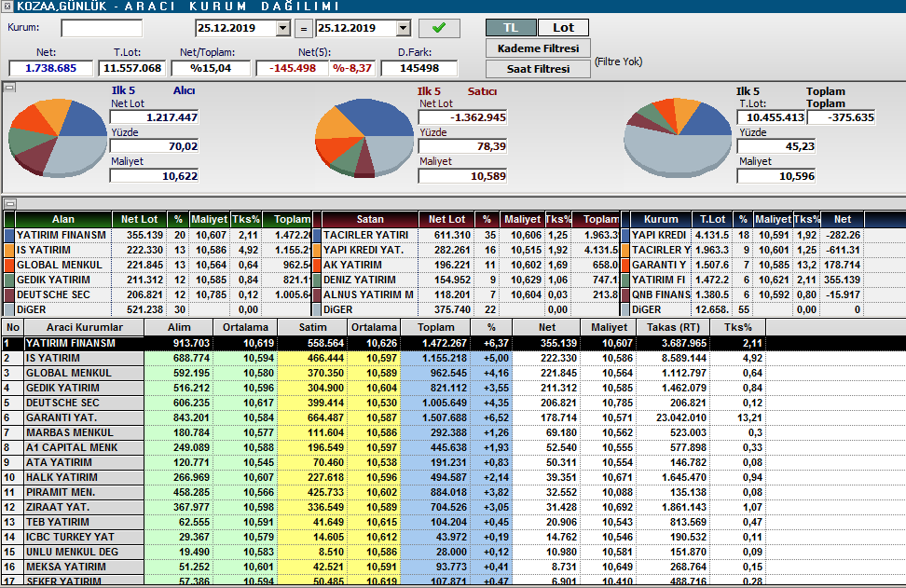Click the buyer Net Lot value 1.217.447
Screen dimensions: 906x588
(155, 117)
